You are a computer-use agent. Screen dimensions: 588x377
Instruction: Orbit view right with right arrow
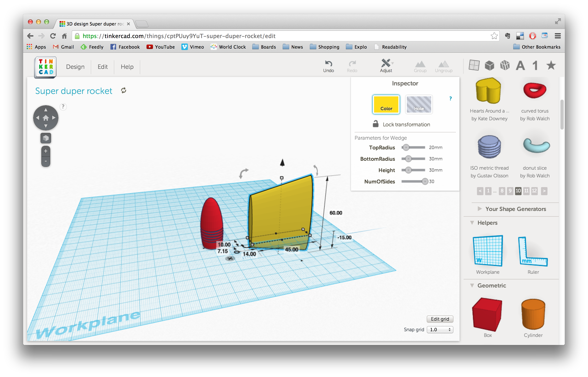54,118
